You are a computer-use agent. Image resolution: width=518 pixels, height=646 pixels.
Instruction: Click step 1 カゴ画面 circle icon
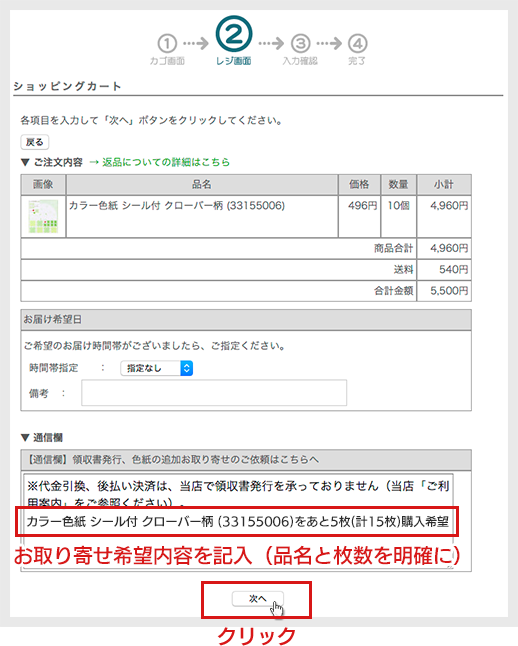167,43
